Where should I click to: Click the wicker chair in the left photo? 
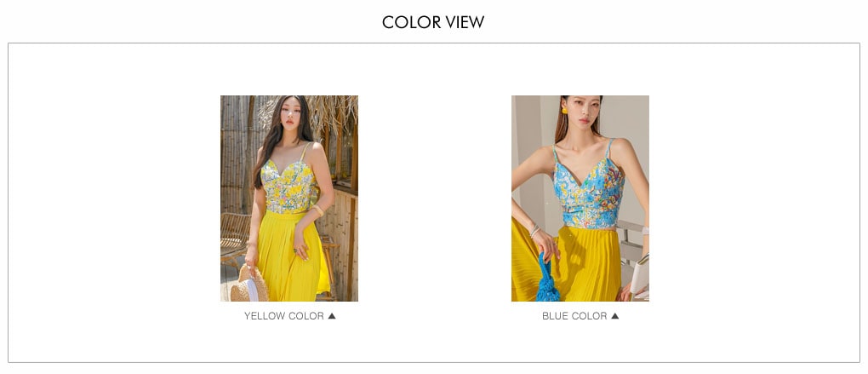235,235
